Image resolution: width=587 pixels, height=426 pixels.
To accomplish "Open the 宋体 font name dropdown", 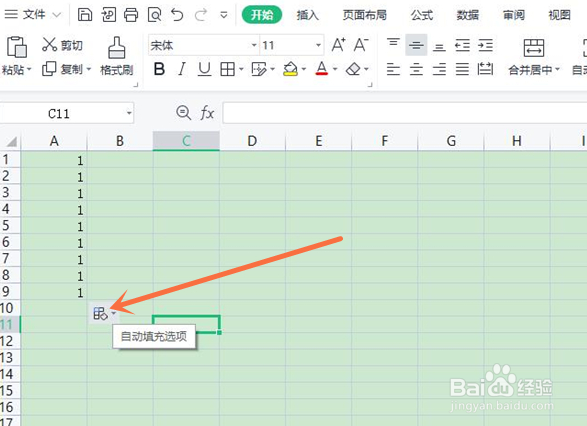I will [254, 45].
